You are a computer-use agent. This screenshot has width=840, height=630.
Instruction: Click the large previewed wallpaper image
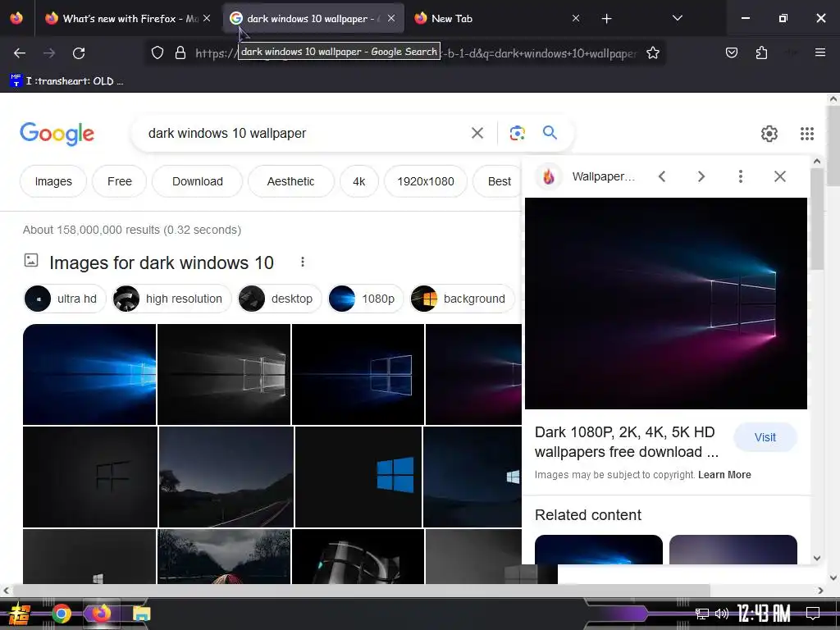pyautogui.click(x=666, y=304)
